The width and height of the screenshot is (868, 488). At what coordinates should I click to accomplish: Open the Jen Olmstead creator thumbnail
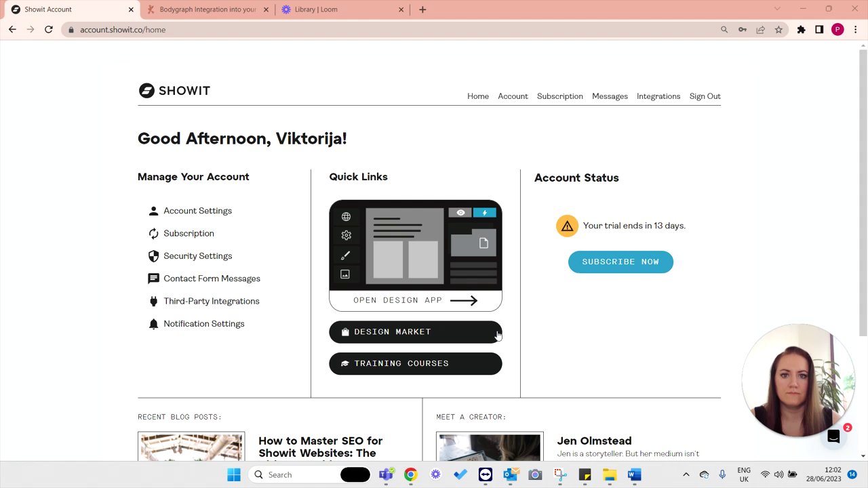[x=490, y=447]
